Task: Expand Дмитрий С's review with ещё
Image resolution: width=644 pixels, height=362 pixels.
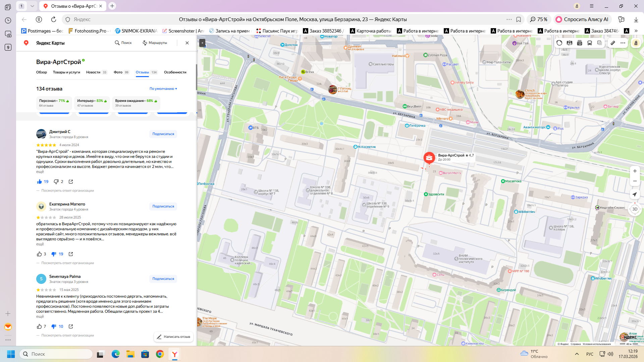Action: coord(40,172)
